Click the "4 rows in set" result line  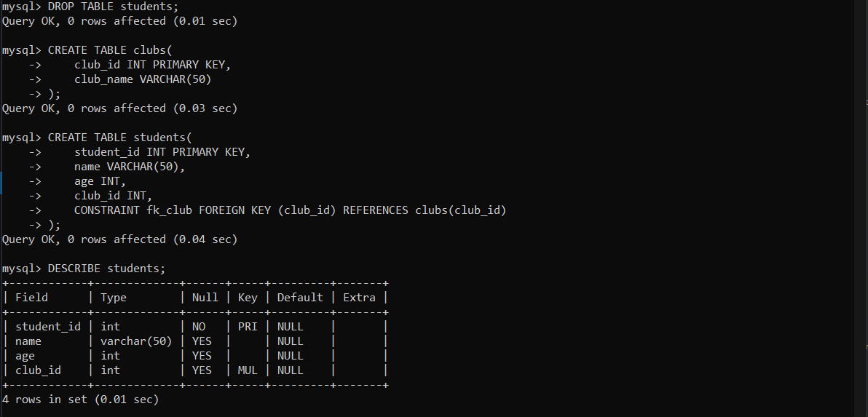point(80,400)
